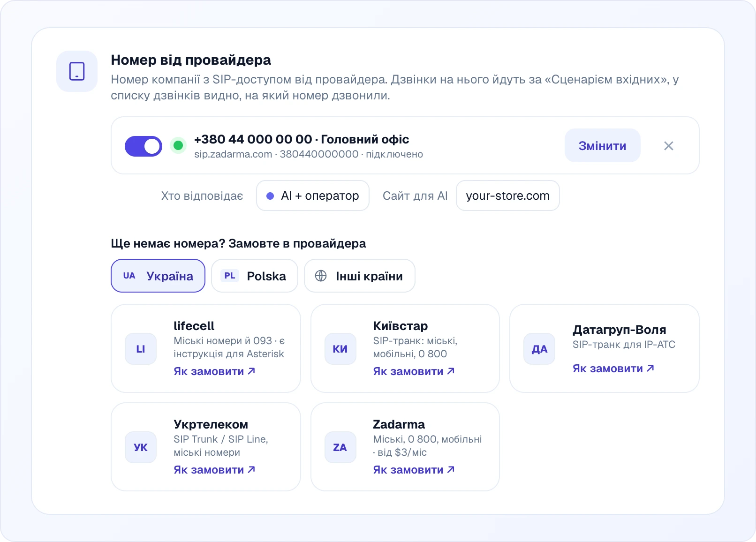The width and height of the screenshot is (756, 542).
Task: Open Zadarma Як замовити link
Action: pyautogui.click(x=414, y=470)
